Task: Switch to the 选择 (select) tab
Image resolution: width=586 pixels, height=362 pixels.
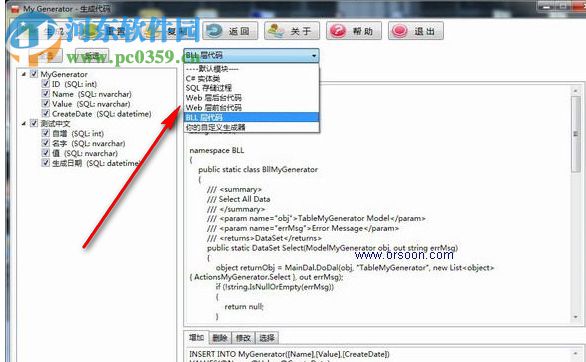Action: pyautogui.click(x=267, y=338)
